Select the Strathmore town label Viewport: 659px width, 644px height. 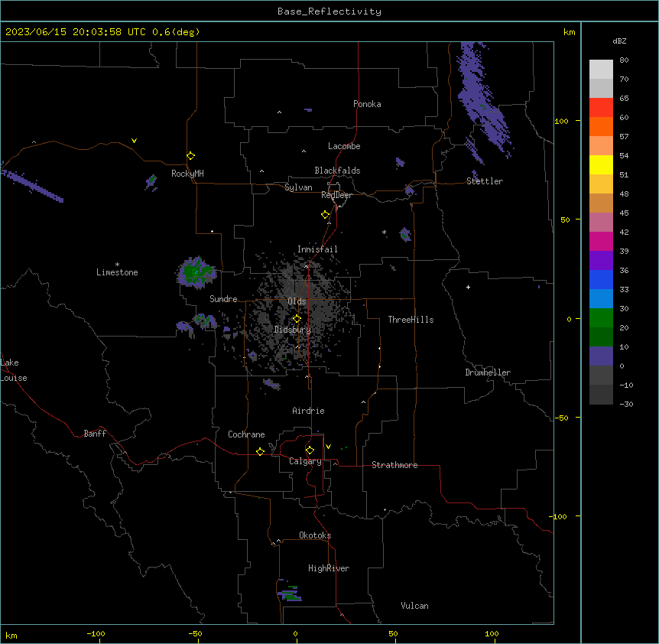[394, 465]
